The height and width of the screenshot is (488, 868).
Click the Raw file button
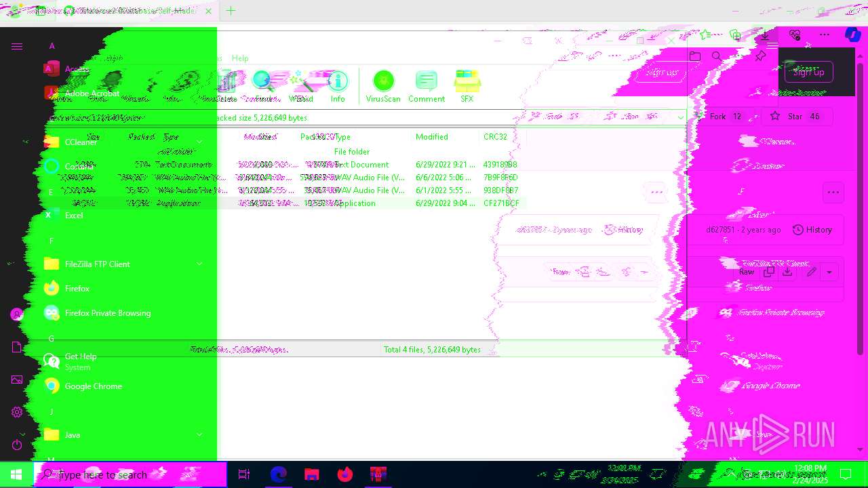747,272
